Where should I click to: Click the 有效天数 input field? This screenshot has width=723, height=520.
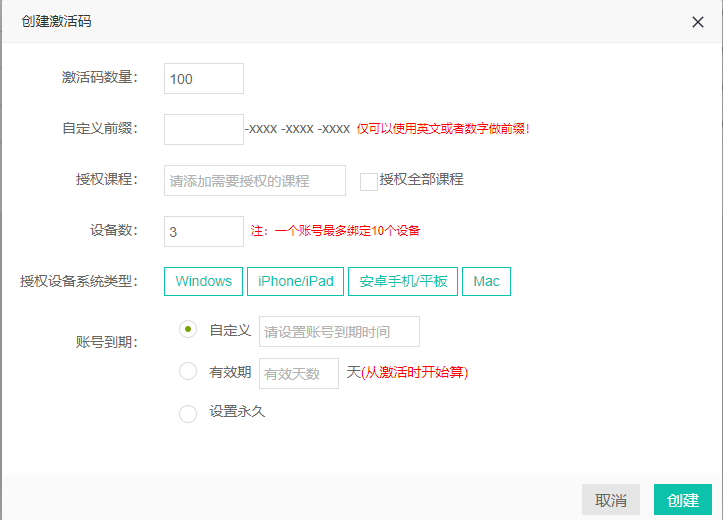(x=299, y=373)
